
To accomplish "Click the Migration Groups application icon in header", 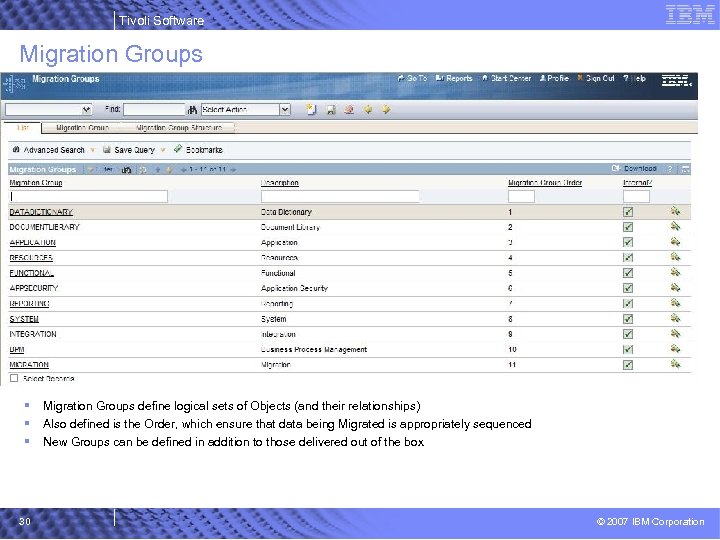I will tap(14, 84).
